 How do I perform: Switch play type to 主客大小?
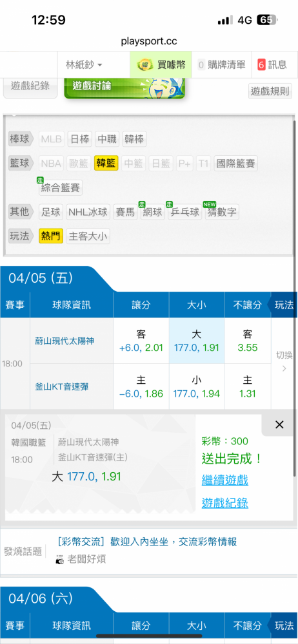click(x=88, y=236)
